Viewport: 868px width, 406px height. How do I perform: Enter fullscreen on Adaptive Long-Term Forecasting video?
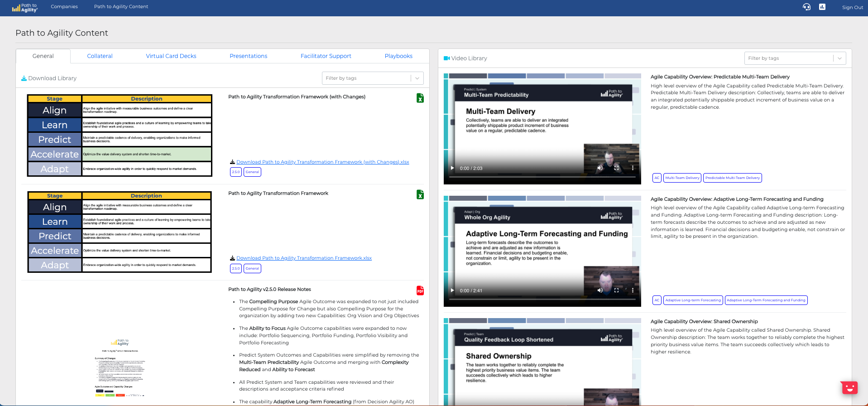(x=616, y=290)
